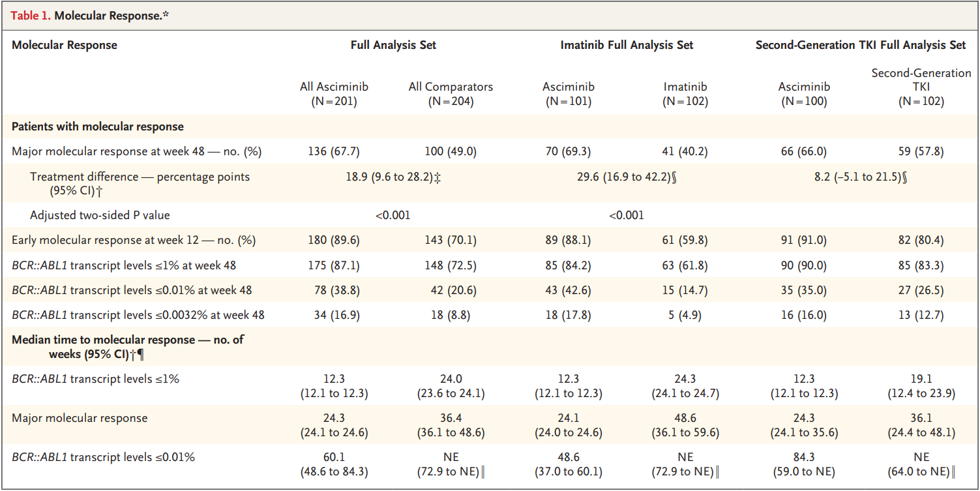This screenshot has height=491, width=980.
Task: Click the value '85 (83.3)'
Action: pos(921,265)
